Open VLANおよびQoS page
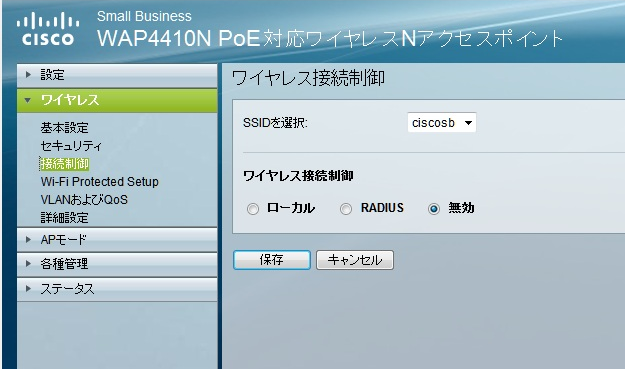The image size is (625, 369). pos(84,200)
